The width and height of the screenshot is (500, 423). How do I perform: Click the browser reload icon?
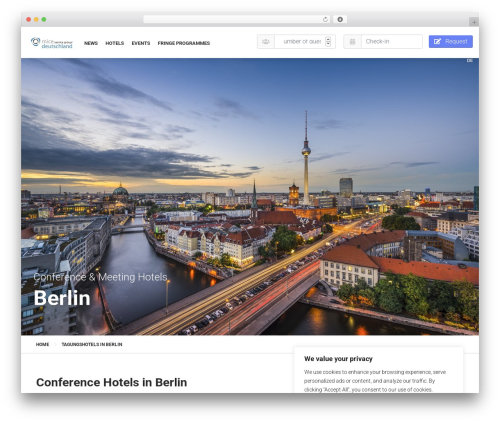pyautogui.click(x=325, y=20)
